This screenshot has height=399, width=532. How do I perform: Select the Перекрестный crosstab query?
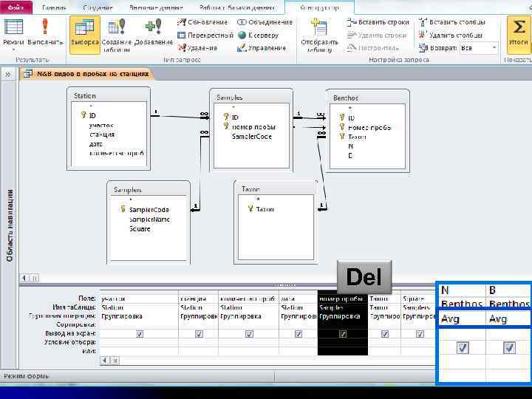tap(205, 35)
